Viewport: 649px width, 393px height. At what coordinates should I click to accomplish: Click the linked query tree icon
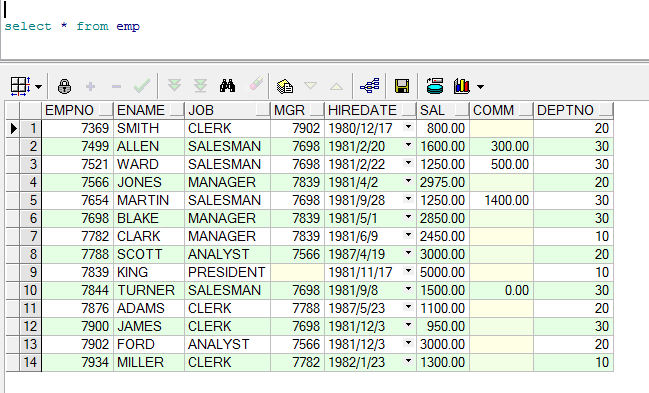370,86
